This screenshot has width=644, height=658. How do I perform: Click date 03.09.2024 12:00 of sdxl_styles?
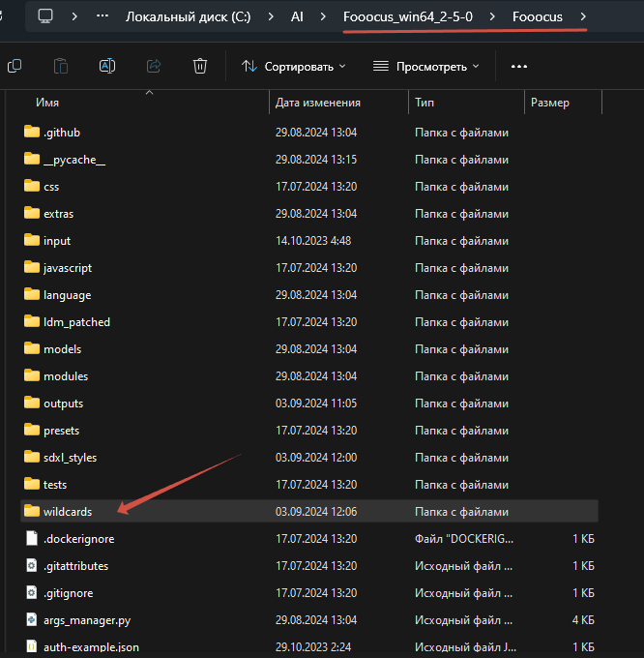(x=316, y=458)
